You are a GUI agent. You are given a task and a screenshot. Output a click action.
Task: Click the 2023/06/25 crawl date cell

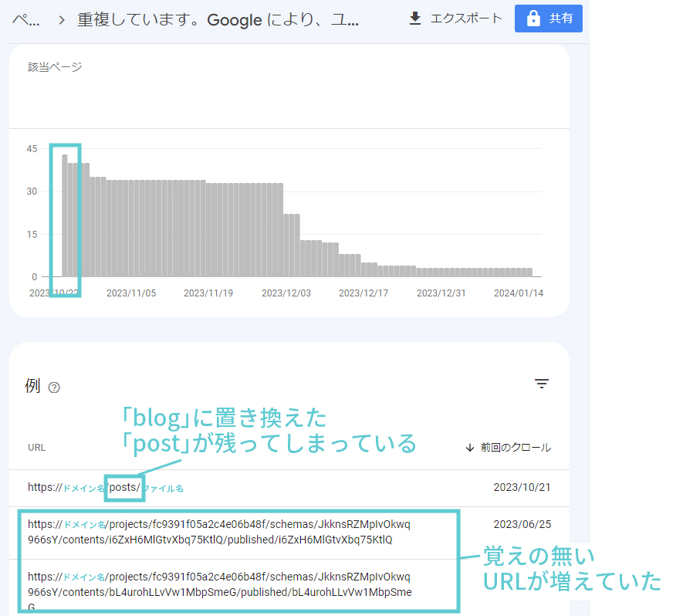click(522, 525)
